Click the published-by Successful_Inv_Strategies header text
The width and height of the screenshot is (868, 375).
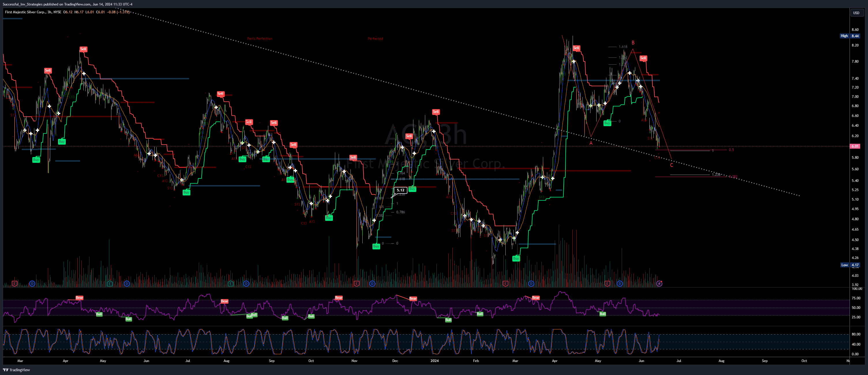[x=68, y=4]
